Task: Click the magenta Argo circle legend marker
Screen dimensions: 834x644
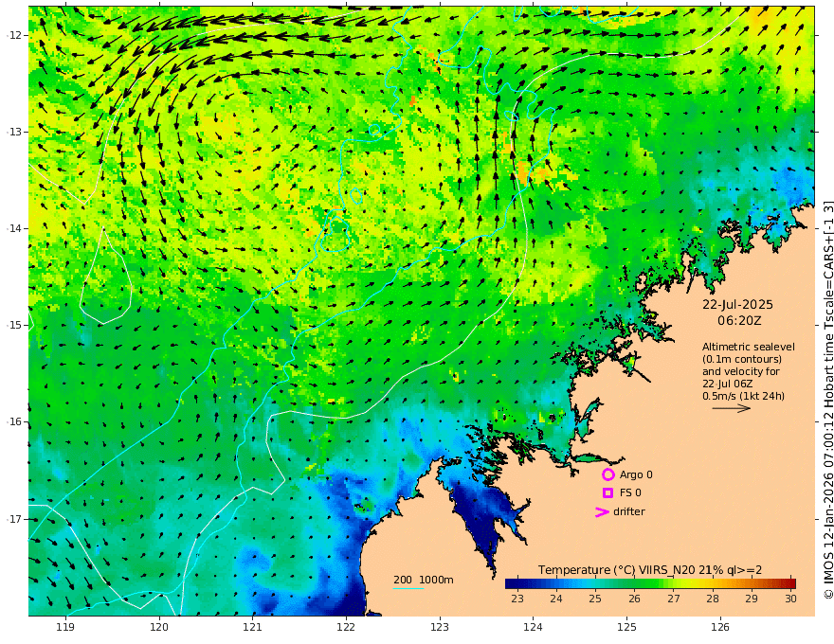Action: point(607,474)
